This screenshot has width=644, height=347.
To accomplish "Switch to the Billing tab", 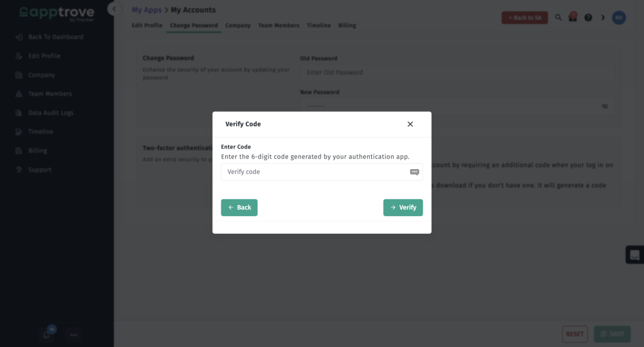I will [x=347, y=26].
